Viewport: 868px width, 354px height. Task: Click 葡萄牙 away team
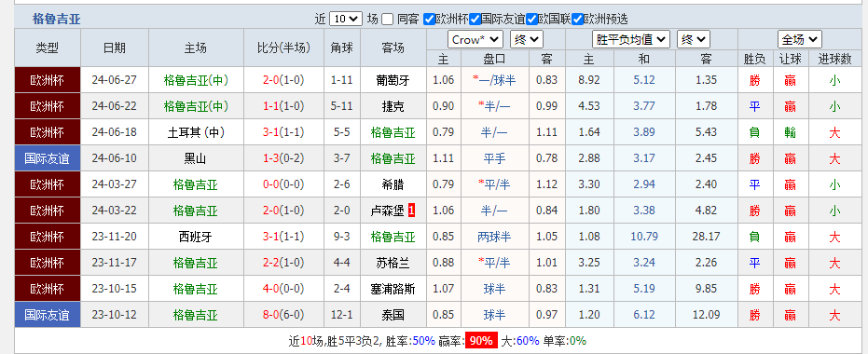click(393, 80)
